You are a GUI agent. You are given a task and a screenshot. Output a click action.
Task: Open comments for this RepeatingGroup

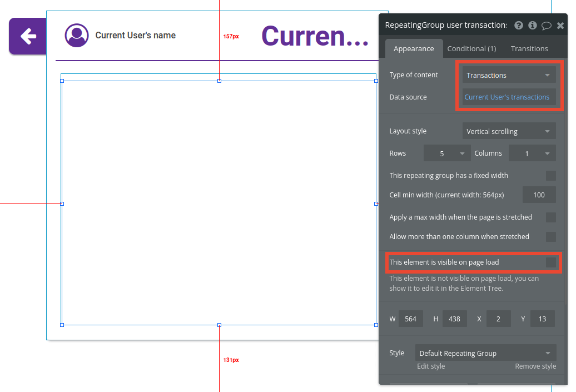546,25
